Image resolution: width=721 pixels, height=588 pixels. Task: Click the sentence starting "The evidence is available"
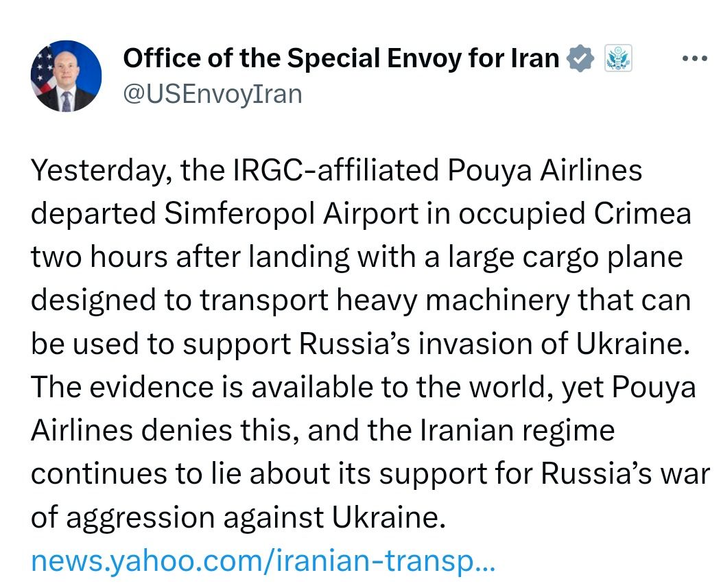pyautogui.click(x=274, y=388)
